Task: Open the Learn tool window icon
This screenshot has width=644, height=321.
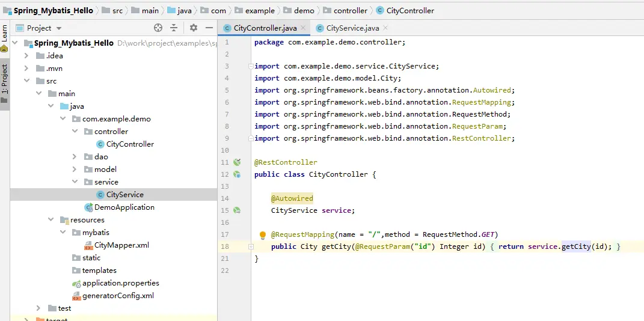Action: (4, 49)
